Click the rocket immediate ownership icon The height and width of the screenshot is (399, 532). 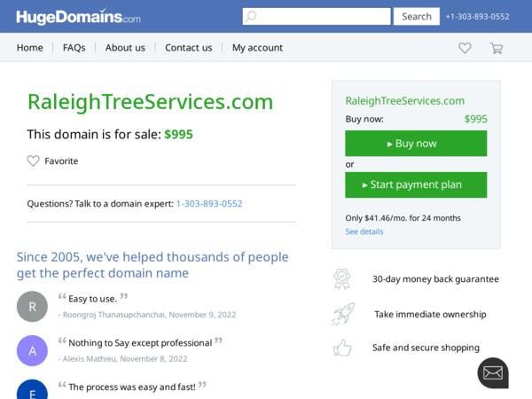point(343,314)
